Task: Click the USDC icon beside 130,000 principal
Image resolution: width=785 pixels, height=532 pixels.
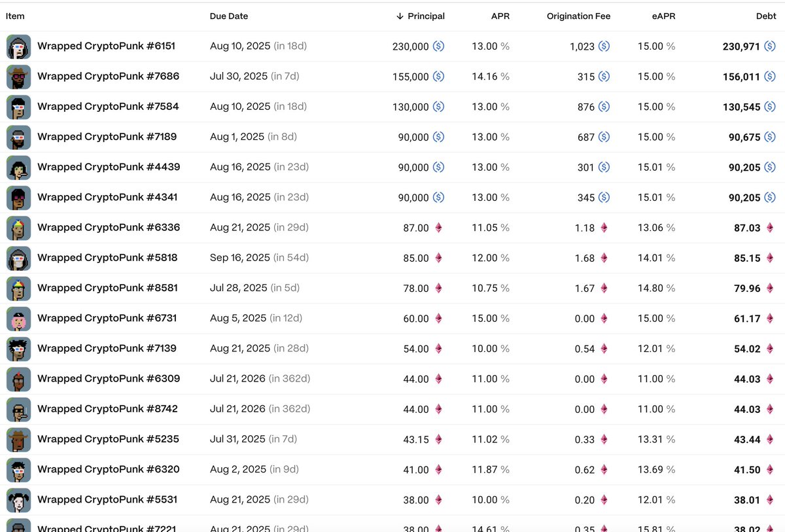Action: (x=439, y=107)
